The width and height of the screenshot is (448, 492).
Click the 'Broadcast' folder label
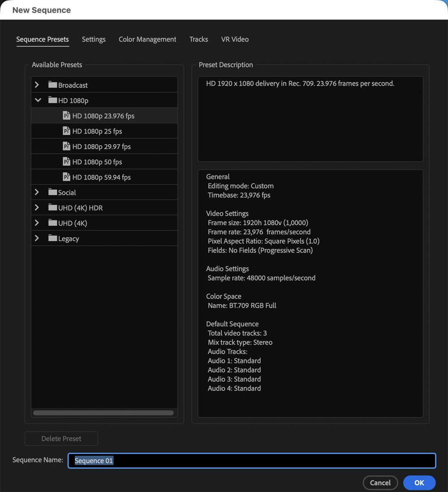pyautogui.click(x=73, y=85)
